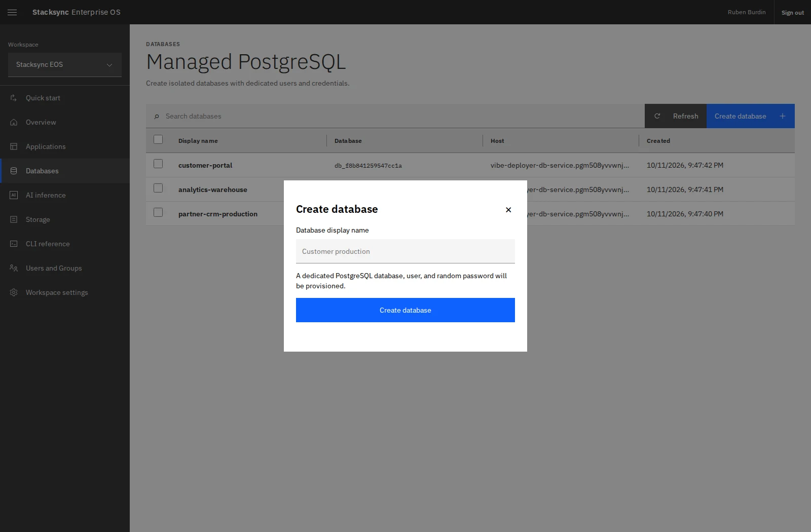Click the Workspace settings gear icon

tap(14, 292)
